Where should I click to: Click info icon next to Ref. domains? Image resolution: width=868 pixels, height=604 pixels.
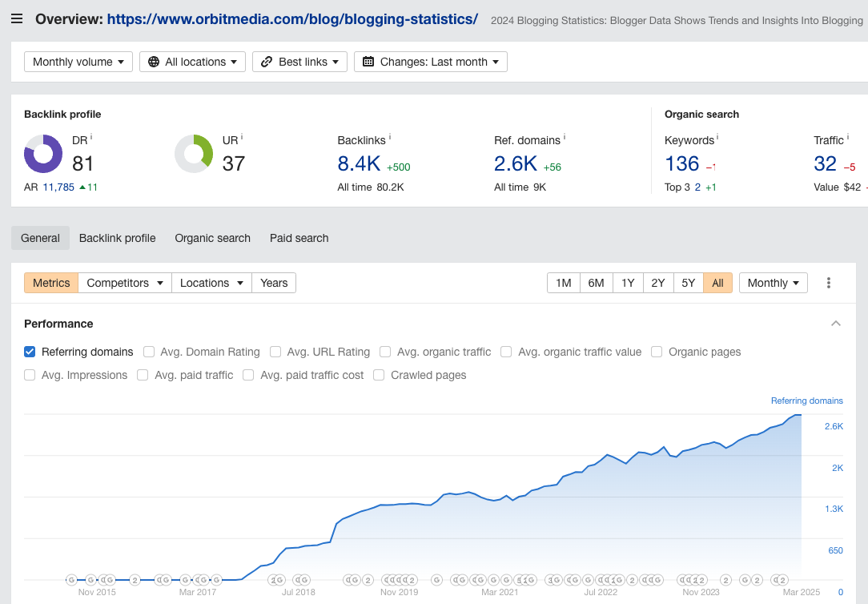[x=565, y=138]
